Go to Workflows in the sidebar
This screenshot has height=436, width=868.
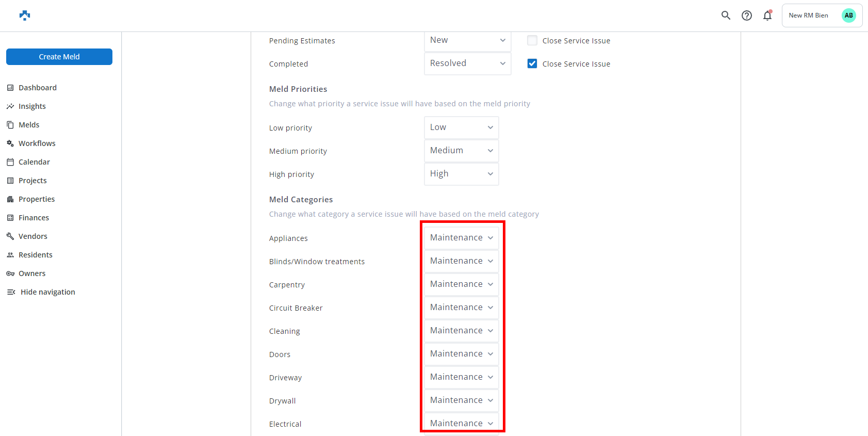37,143
